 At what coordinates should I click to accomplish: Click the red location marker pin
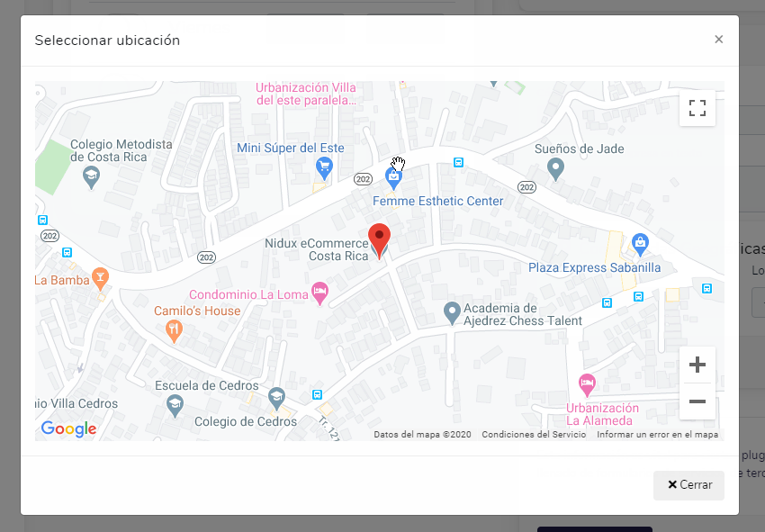[x=379, y=241]
